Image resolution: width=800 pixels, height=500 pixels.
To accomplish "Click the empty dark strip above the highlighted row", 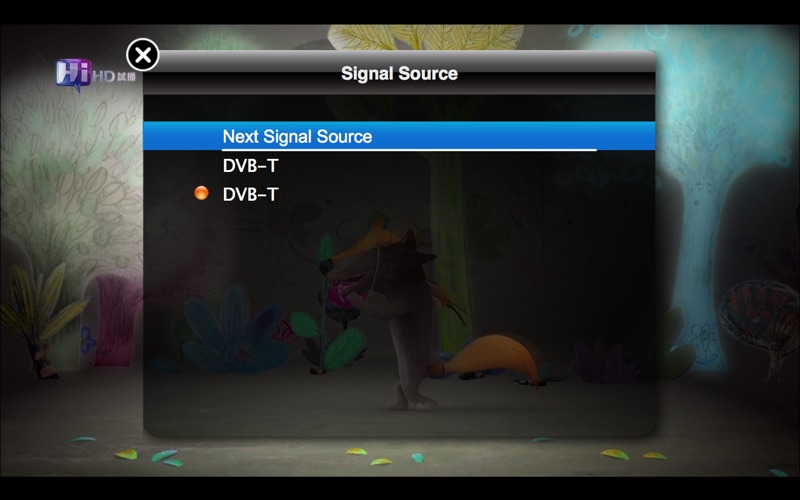I will pyautogui.click(x=399, y=108).
